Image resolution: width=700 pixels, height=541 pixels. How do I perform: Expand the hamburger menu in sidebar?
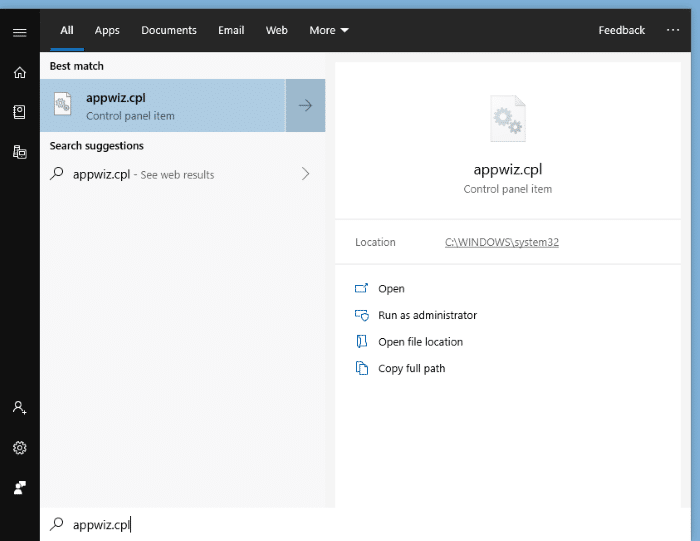pos(20,33)
